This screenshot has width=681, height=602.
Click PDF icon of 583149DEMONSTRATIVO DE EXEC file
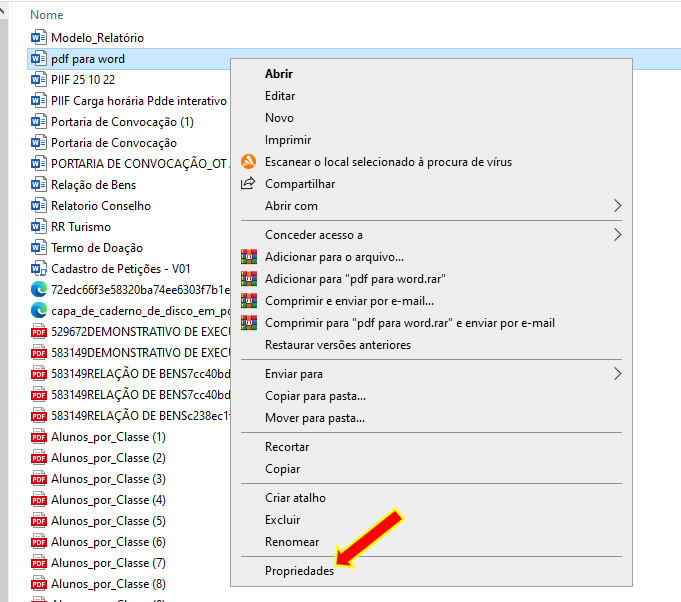click(39, 352)
